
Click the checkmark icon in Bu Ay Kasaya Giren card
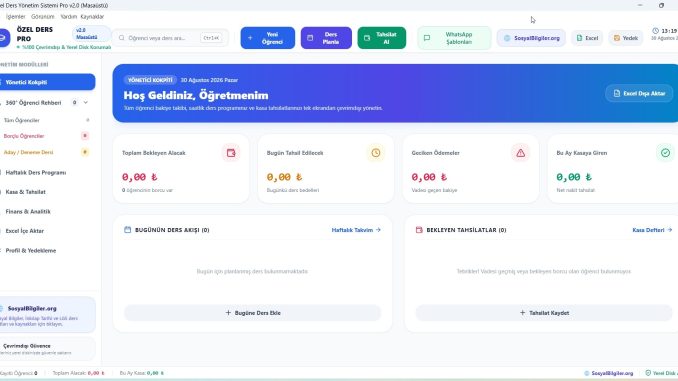point(665,153)
